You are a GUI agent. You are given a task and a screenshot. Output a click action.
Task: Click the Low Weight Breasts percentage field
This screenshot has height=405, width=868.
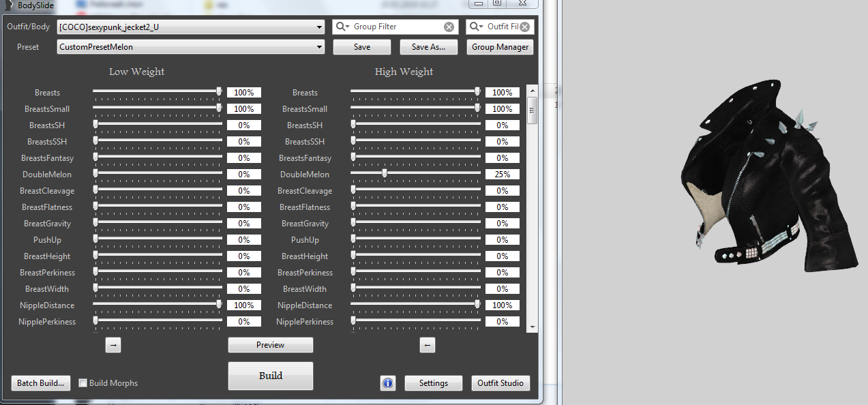click(243, 93)
